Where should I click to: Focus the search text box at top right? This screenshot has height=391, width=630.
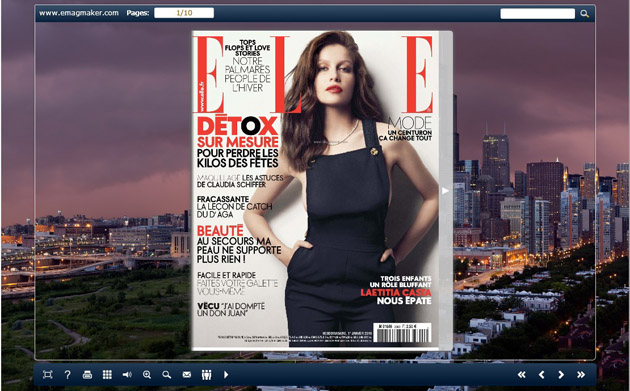click(x=538, y=13)
